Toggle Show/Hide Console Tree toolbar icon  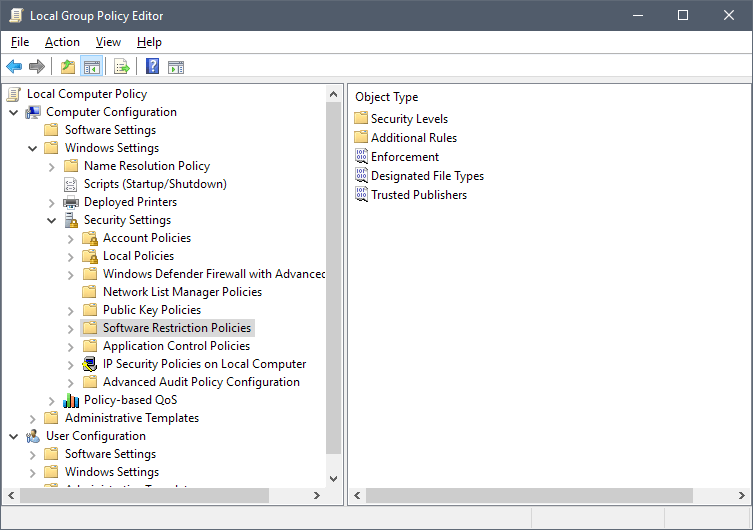(x=91, y=66)
